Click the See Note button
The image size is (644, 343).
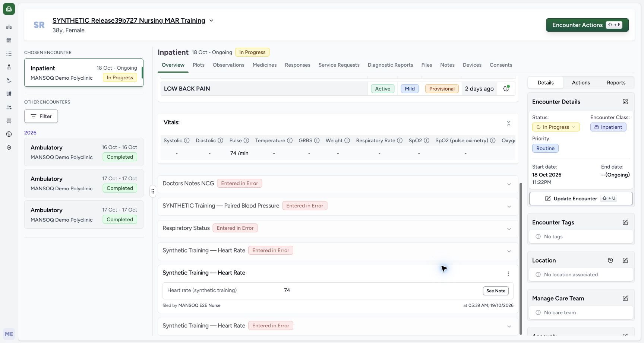coord(496,291)
